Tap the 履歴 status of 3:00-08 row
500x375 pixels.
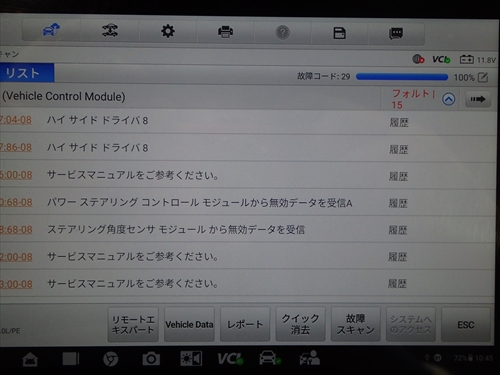[397, 284]
